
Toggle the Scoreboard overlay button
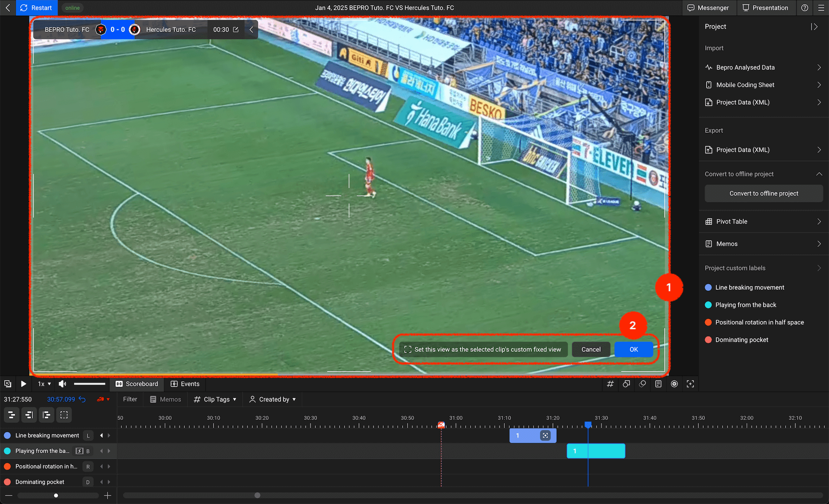(137, 384)
